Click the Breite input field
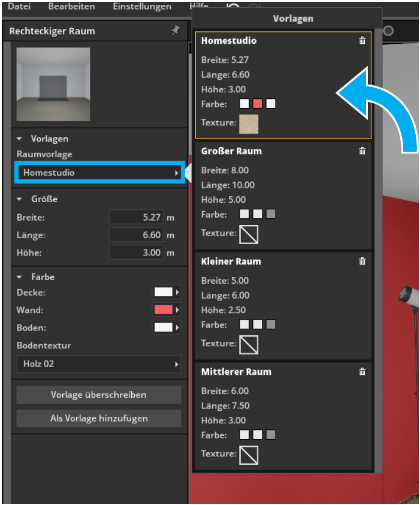 point(136,218)
